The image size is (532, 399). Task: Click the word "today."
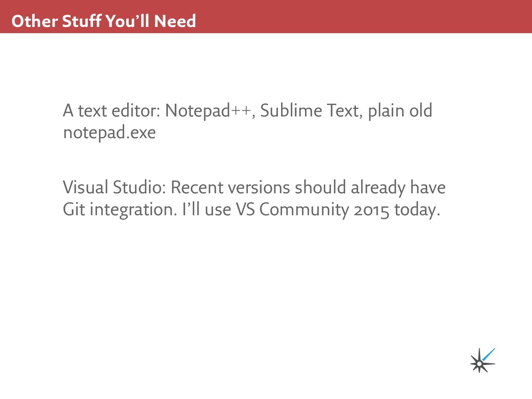[x=414, y=210]
